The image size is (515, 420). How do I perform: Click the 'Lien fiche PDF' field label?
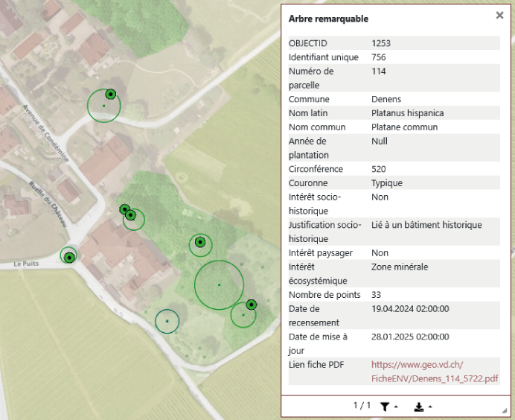click(x=316, y=364)
